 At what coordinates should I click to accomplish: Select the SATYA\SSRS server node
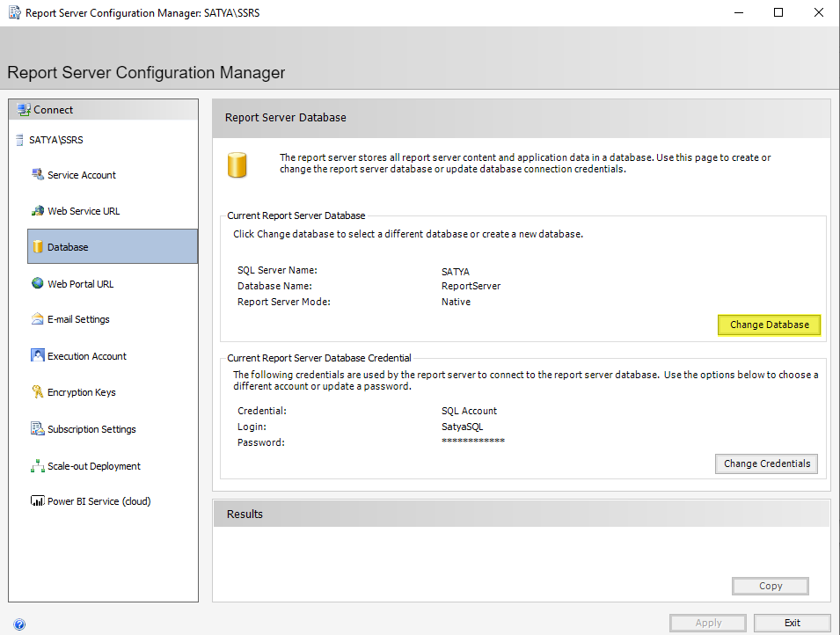(55, 140)
